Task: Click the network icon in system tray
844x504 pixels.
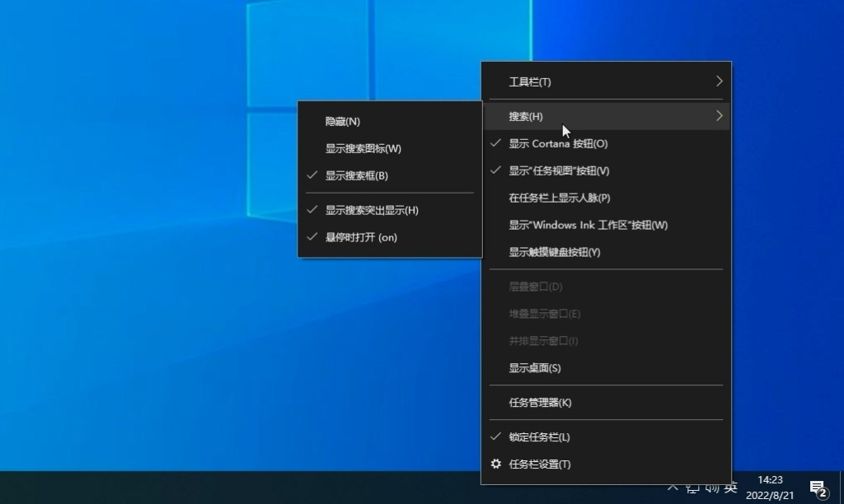Action: pos(693,488)
